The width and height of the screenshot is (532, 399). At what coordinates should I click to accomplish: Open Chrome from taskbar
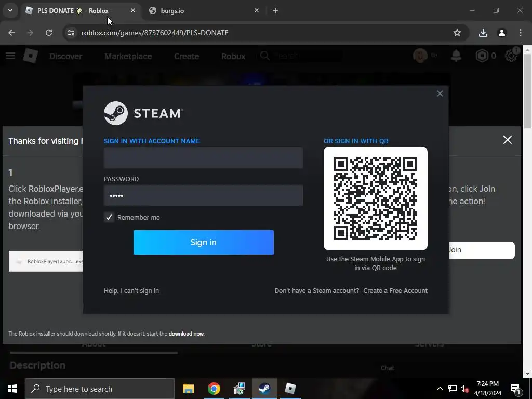[x=214, y=389]
